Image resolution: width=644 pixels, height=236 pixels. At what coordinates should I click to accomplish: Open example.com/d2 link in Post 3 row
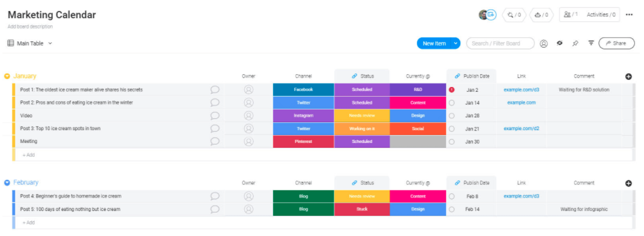(x=521, y=128)
